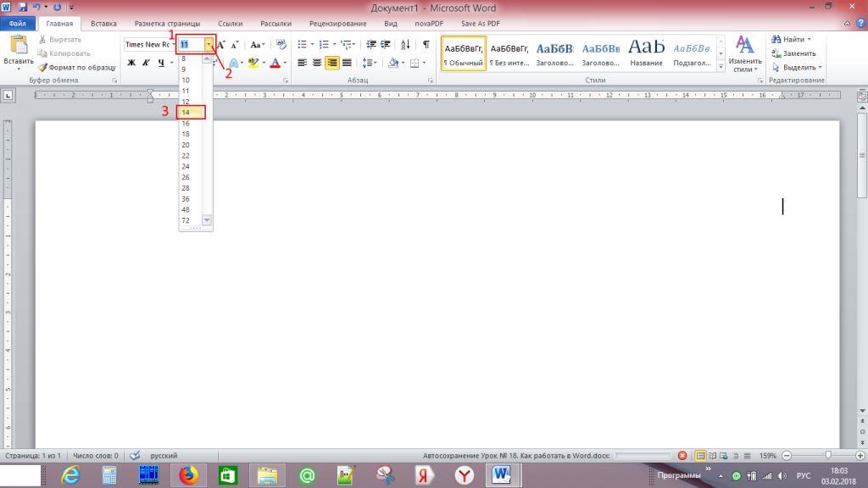Click the font size input field showing 11
This screenshot has height=488, width=868.
[191, 45]
